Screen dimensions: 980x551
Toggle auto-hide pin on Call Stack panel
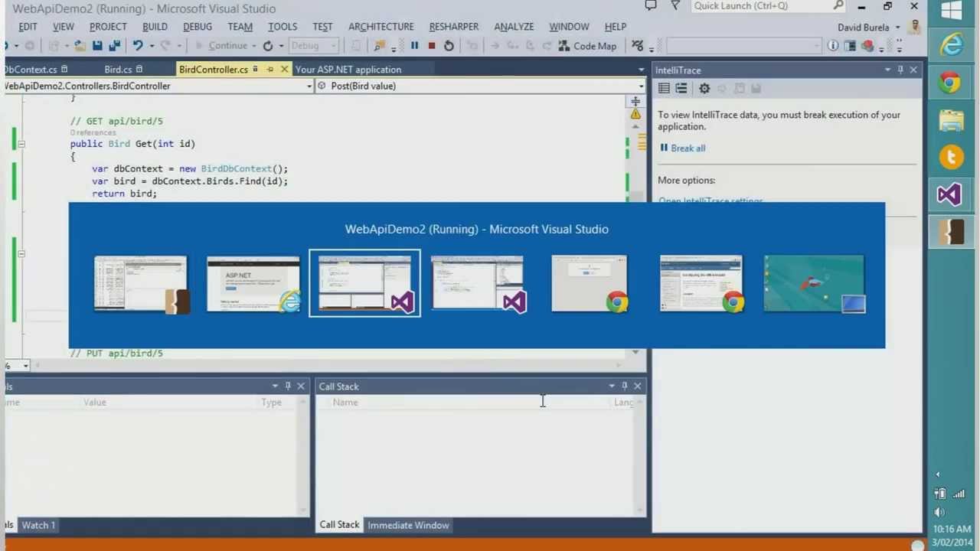click(x=625, y=386)
